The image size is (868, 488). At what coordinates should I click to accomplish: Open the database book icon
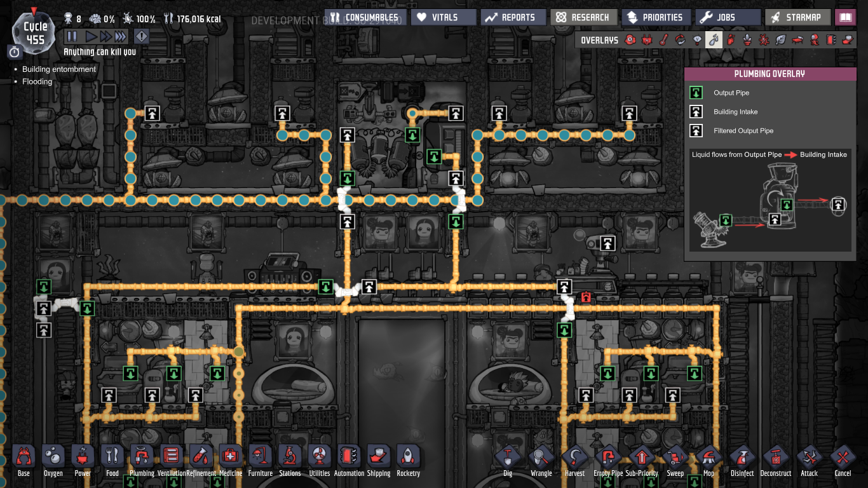point(845,17)
